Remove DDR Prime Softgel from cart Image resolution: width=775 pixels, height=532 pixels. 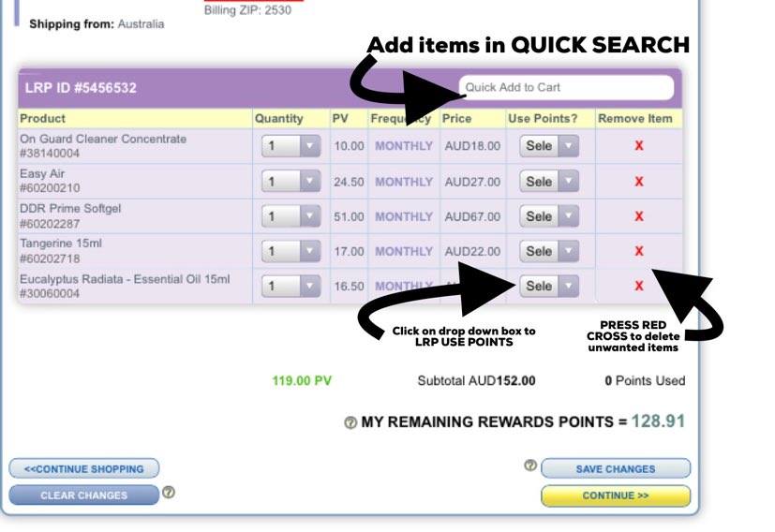(638, 216)
